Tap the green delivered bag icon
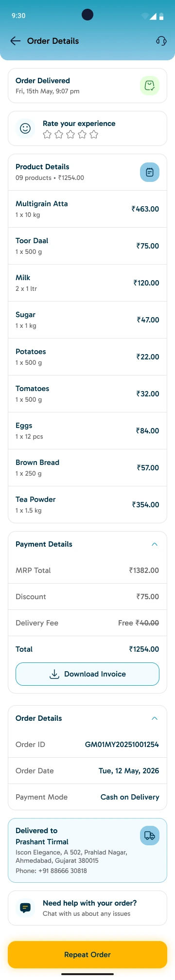Viewport: 175px width, 980px height. (x=150, y=86)
